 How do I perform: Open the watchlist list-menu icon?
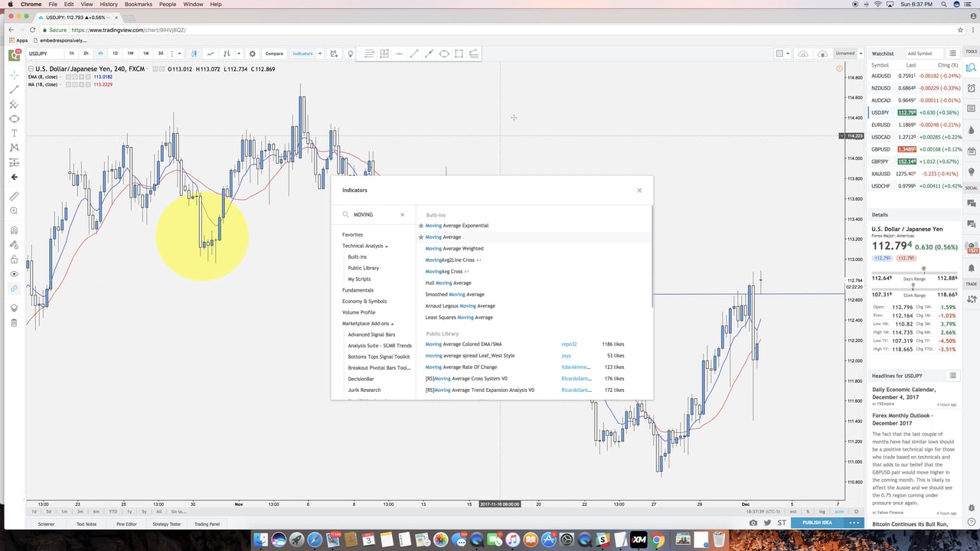952,54
